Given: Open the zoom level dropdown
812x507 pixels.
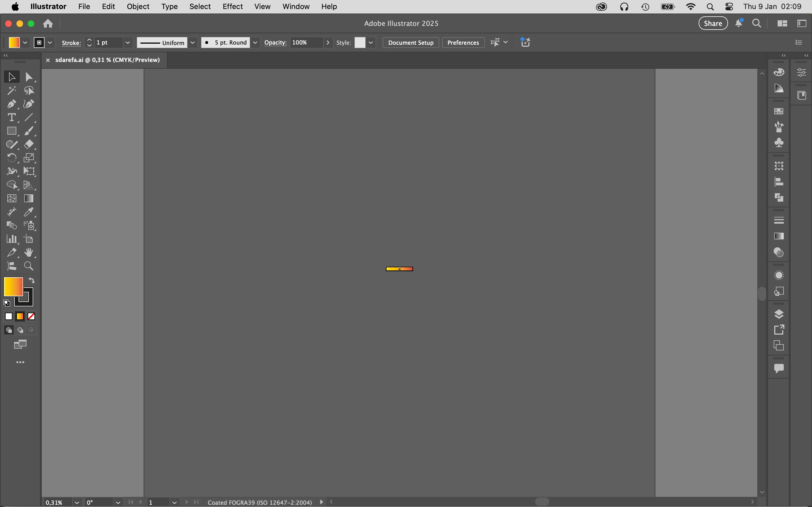Looking at the screenshot, I should point(77,502).
